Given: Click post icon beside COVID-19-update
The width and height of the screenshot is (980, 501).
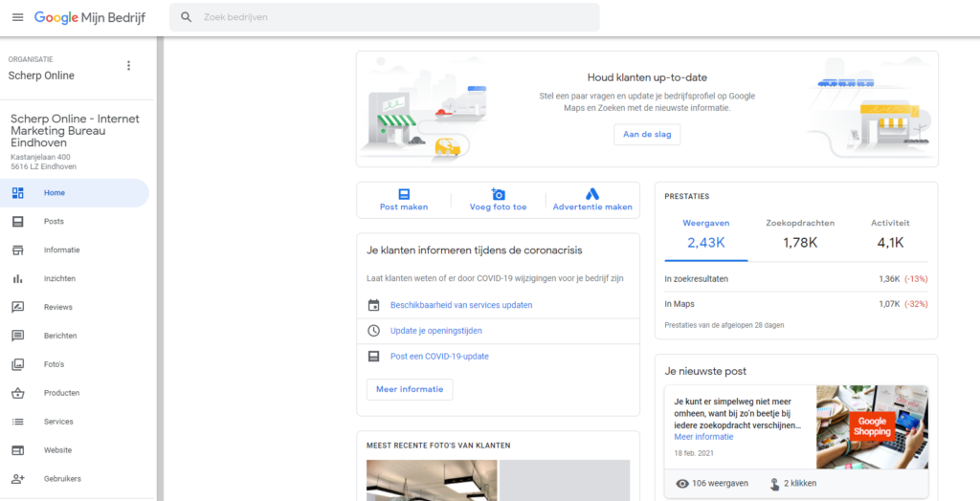Looking at the screenshot, I should pos(373,357).
